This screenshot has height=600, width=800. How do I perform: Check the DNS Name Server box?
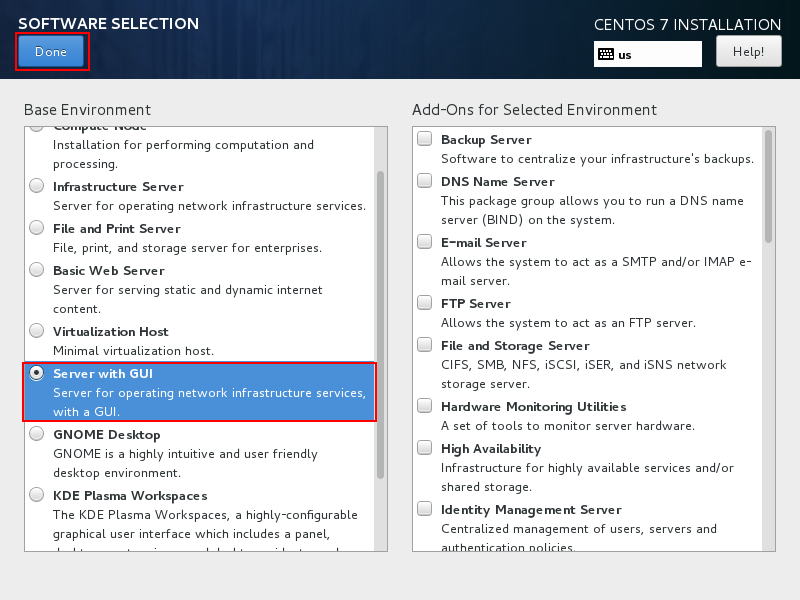tap(425, 181)
